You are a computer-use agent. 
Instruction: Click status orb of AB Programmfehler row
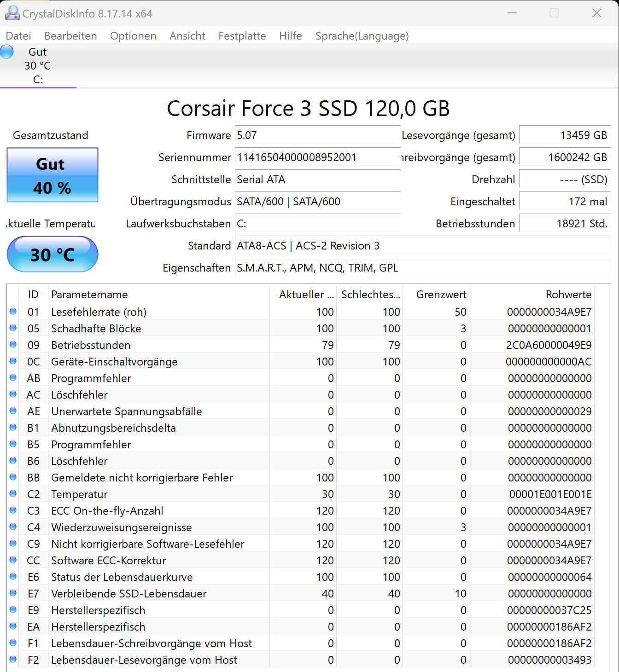click(x=13, y=377)
